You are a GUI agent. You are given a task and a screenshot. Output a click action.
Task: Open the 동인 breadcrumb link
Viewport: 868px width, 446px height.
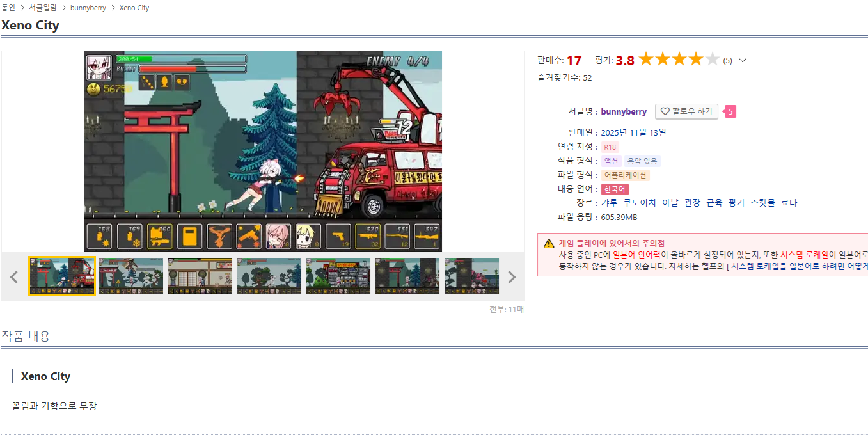click(8, 8)
